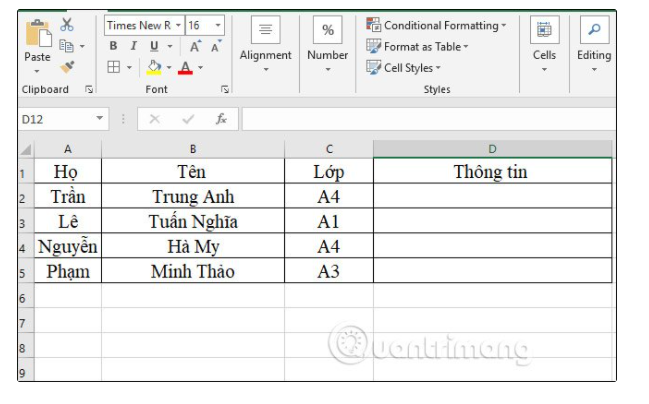
Task: Decrease font size with small A
Action: [x=216, y=46]
